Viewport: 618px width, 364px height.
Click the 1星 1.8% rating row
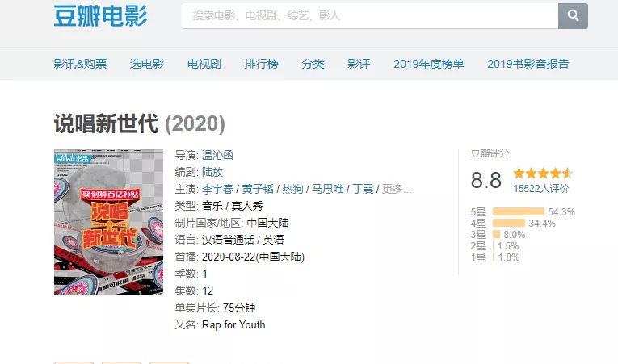click(495, 257)
